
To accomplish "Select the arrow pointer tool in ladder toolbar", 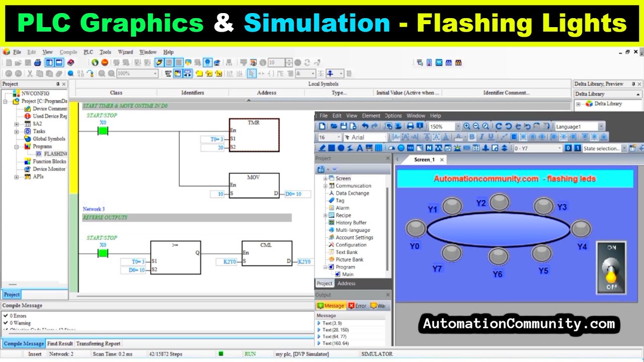I will pyautogui.click(x=252, y=73).
